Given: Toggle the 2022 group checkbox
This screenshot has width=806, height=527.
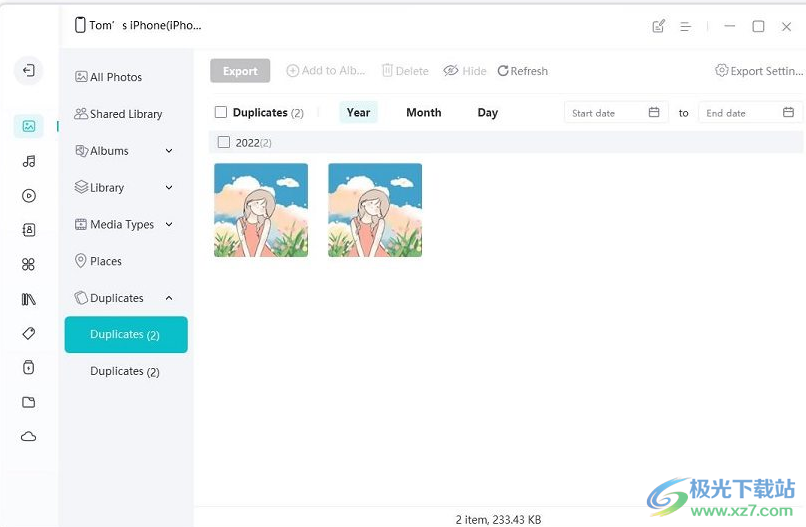Looking at the screenshot, I should click(x=224, y=142).
